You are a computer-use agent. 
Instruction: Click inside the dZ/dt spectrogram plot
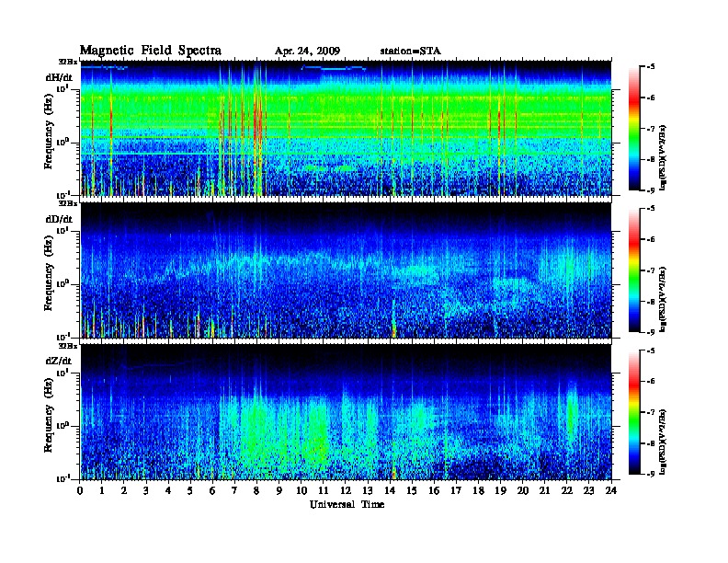[x=346, y=412]
